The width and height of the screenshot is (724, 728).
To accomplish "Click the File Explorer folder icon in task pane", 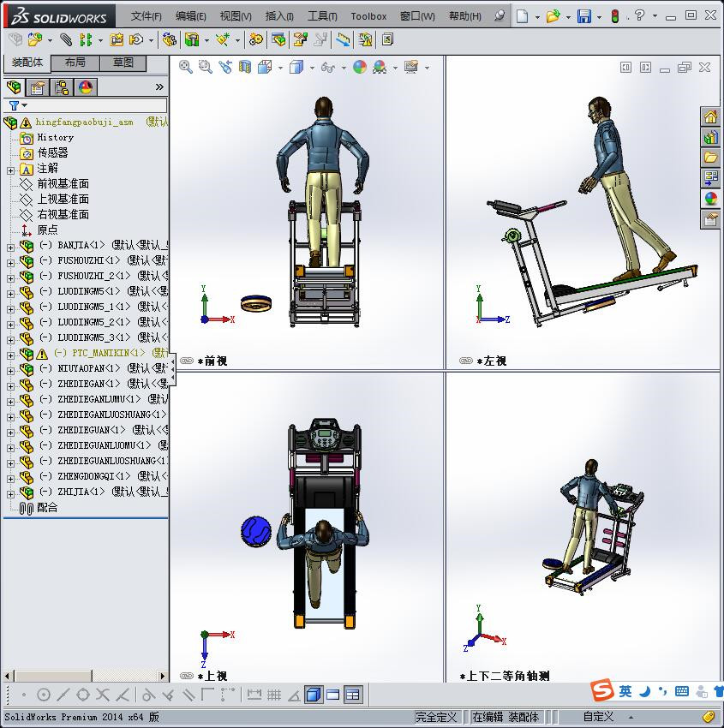I will tap(710, 158).
